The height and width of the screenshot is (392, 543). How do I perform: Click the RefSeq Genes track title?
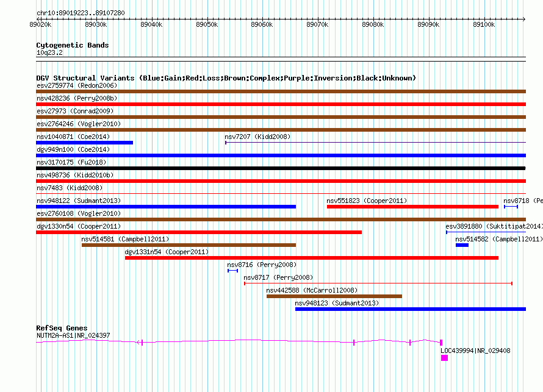click(x=62, y=328)
